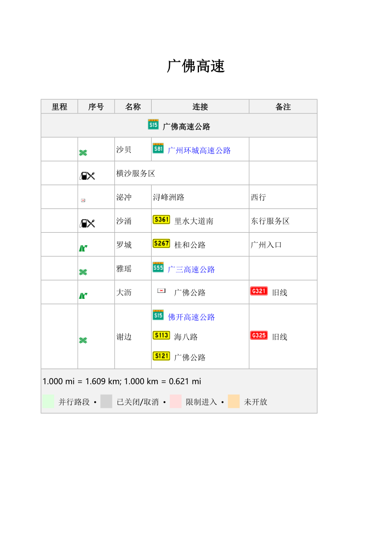Viewport: 392px width, 555px height.
Task: Click 广佛公路 text beside S121 shield
Action: (190, 357)
